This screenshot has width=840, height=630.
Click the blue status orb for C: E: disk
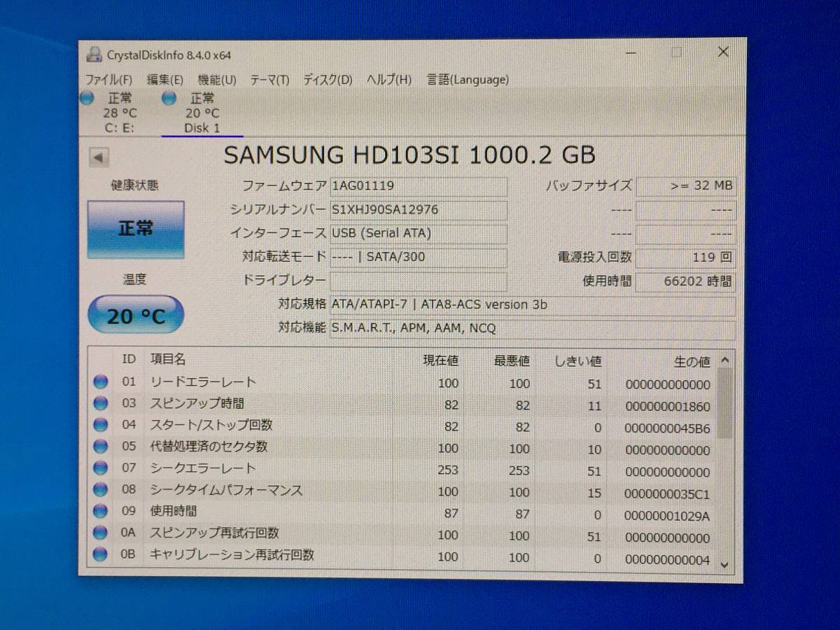[87, 99]
